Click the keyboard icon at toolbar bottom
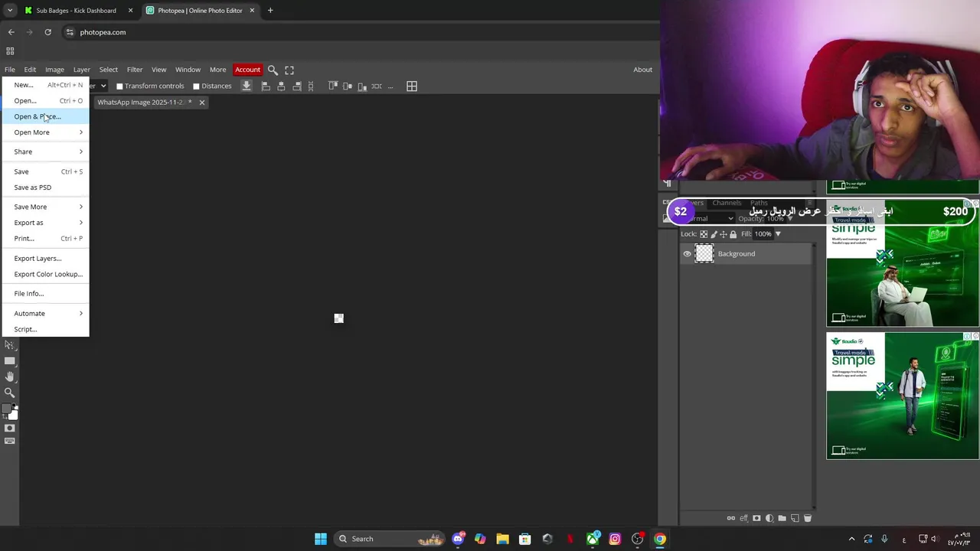Screen dimensions: 980x551 [9, 441]
